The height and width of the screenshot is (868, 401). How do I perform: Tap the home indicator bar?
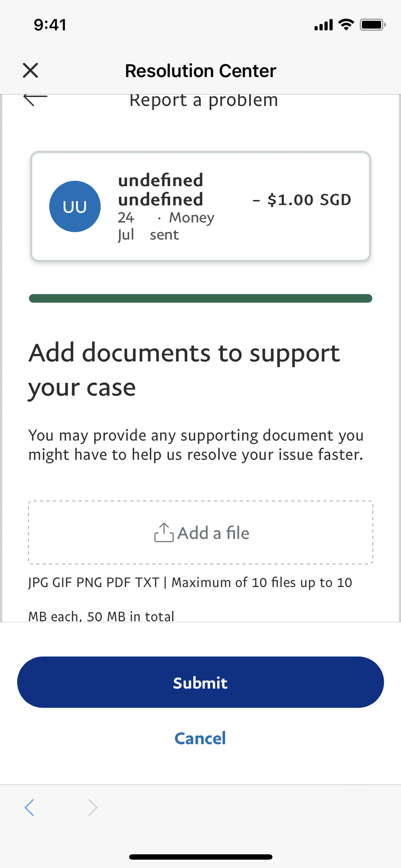200,857
